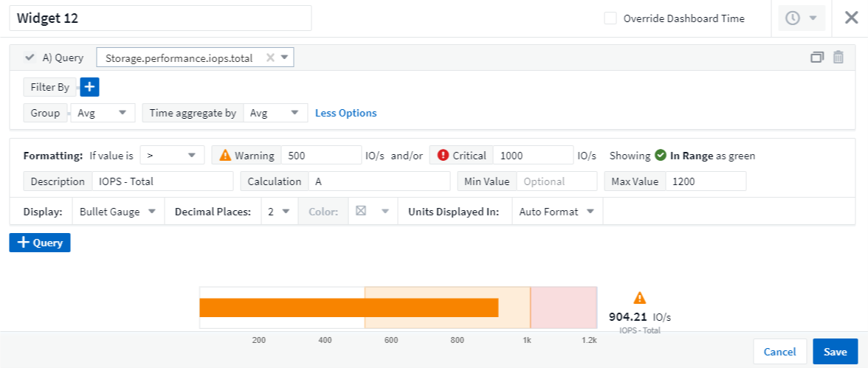
Task: Click the blue plus Filter By icon
Action: (x=89, y=87)
